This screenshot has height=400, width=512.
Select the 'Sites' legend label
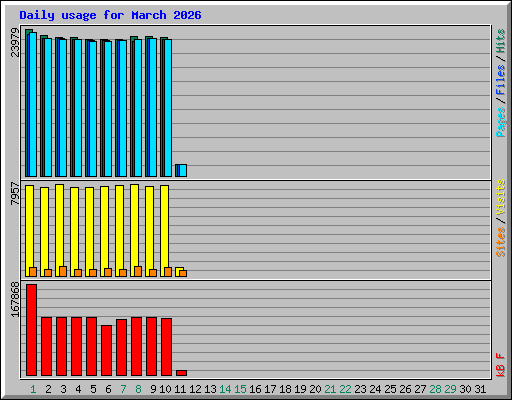coord(501,242)
